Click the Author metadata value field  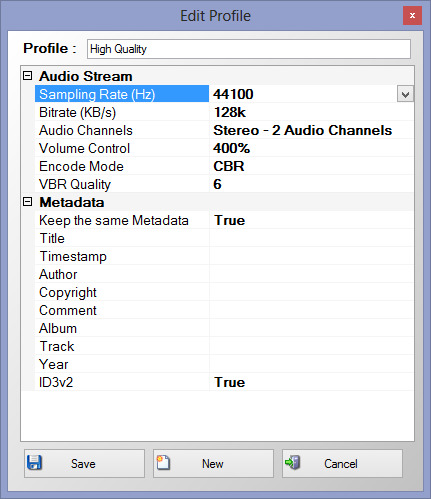pos(311,274)
